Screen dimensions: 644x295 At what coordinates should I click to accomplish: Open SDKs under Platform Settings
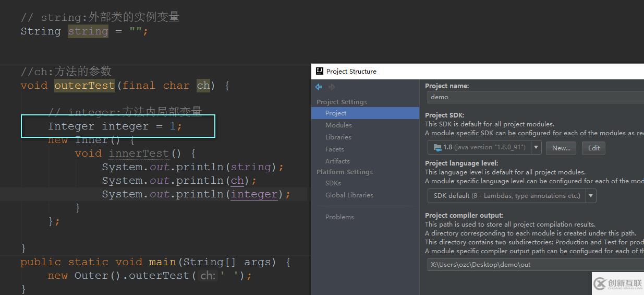pyautogui.click(x=333, y=183)
